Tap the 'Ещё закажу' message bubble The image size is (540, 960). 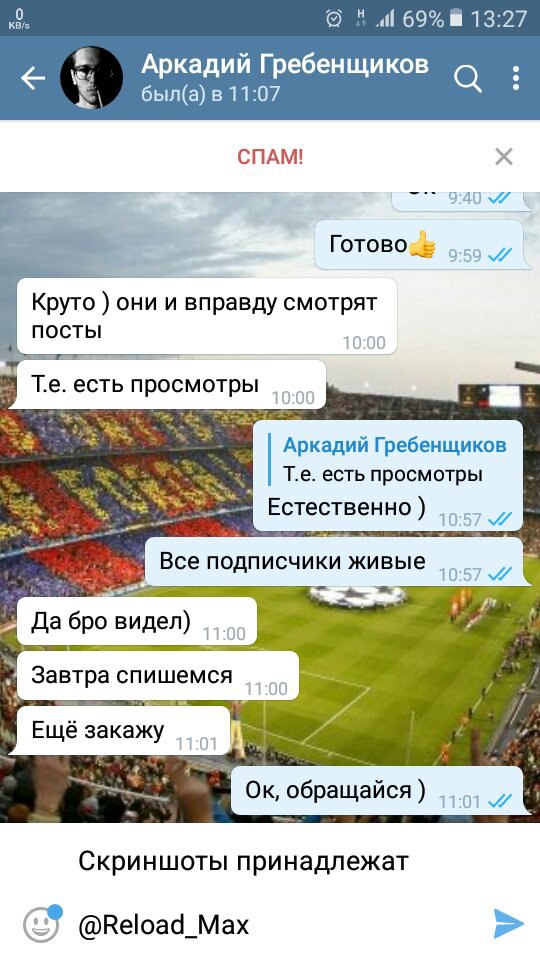point(120,730)
